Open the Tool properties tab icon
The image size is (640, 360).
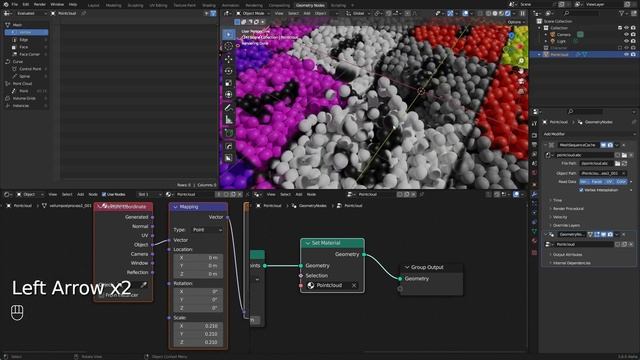pyautogui.click(x=534, y=124)
